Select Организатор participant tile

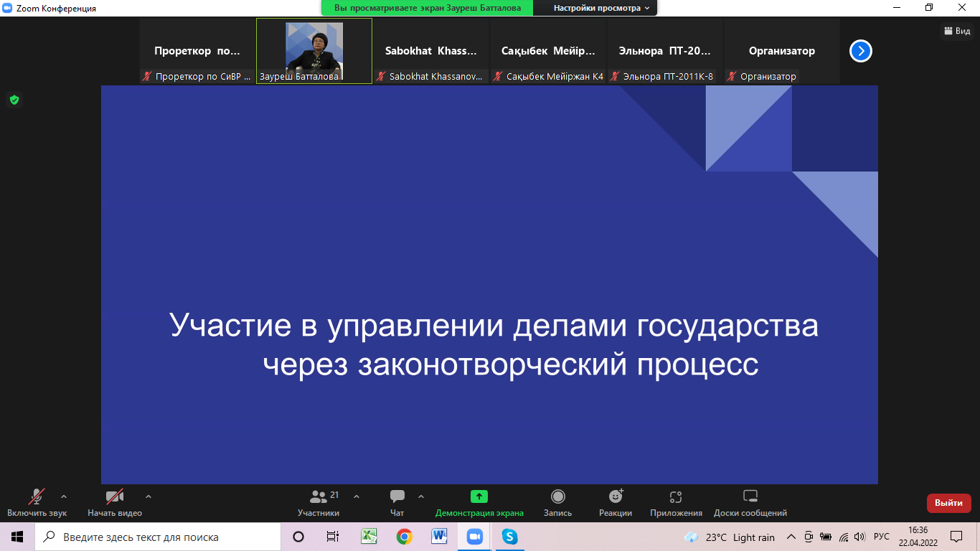[x=782, y=51]
